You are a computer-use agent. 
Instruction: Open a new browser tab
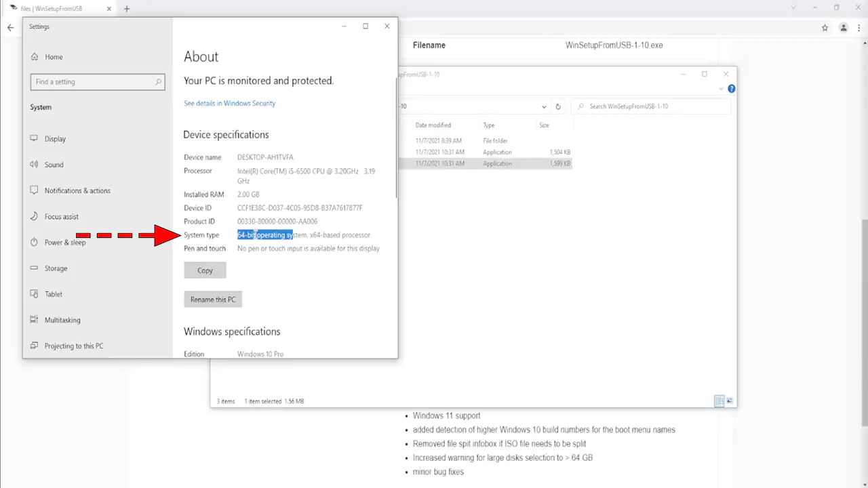point(127,9)
